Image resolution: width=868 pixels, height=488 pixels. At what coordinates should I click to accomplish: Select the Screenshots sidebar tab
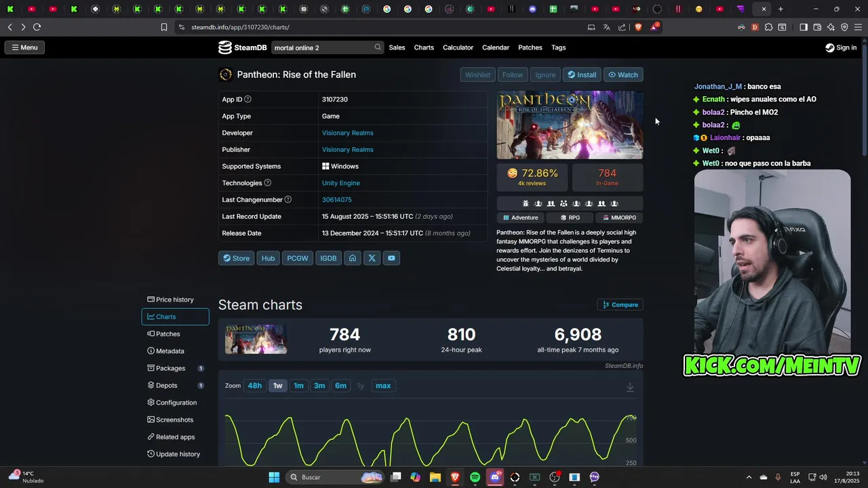coord(175,420)
